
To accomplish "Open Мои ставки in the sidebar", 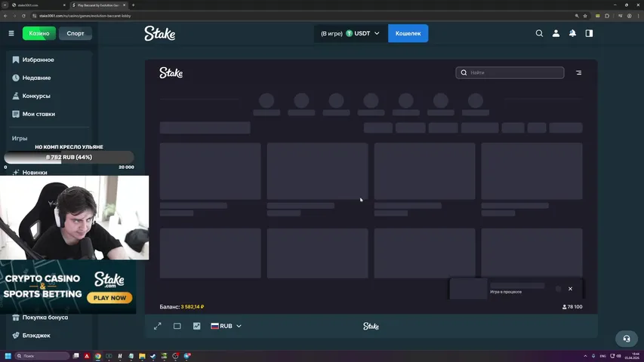I will tap(39, 114).
